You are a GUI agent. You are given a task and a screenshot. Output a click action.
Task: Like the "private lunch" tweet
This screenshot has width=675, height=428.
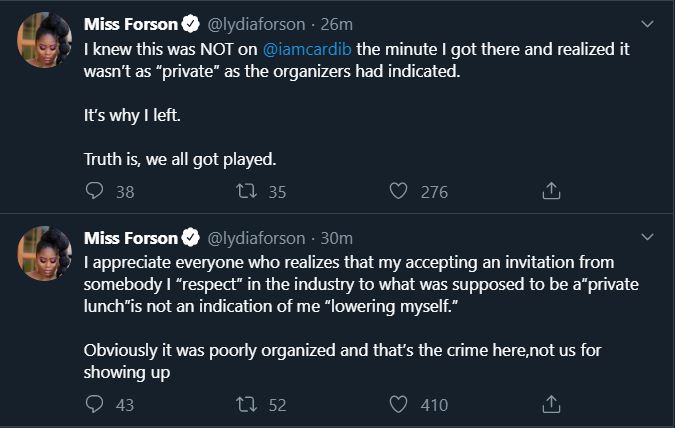point(398,405)
